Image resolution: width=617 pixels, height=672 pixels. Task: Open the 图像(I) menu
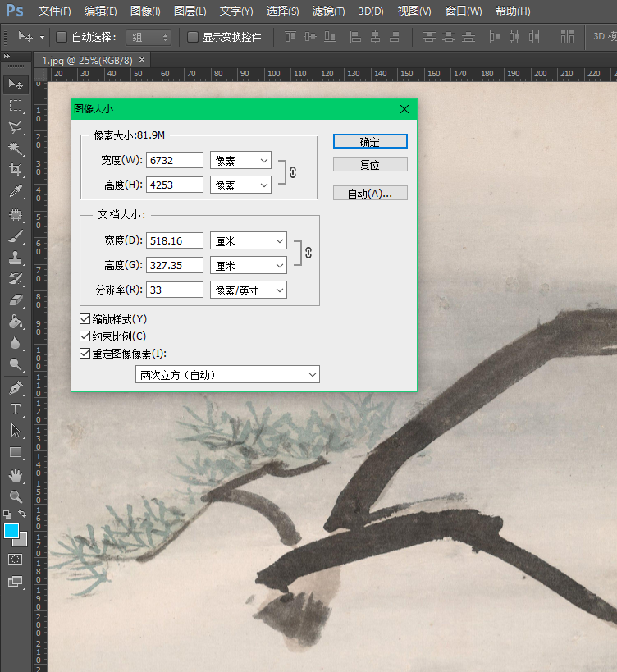pos(145,11)
